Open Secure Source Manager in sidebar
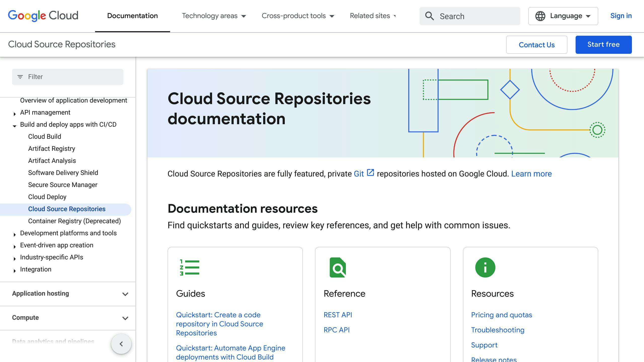The width and height of the screenshot is (644, 362). click(x=63, y=185)
